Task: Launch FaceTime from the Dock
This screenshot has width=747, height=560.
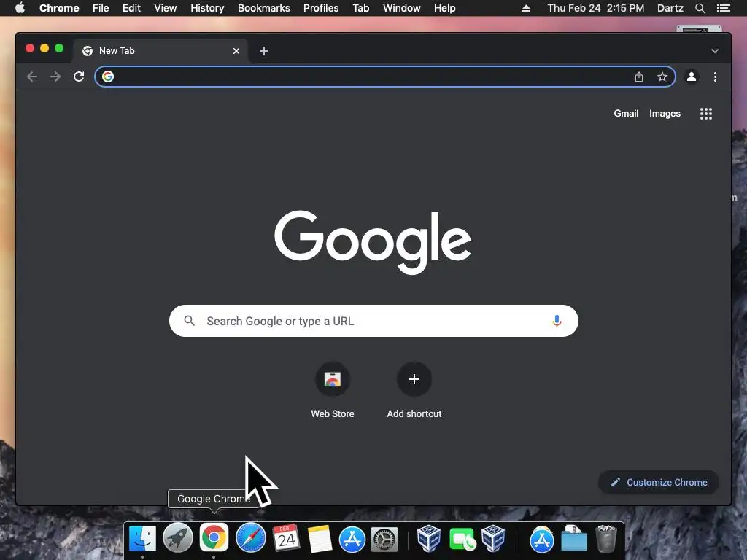Action: [462, 540]
